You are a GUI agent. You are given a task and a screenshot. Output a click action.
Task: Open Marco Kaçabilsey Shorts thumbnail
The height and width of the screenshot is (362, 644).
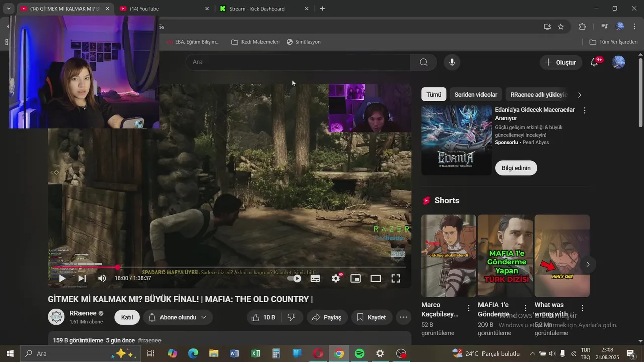(x=448, y=256)
